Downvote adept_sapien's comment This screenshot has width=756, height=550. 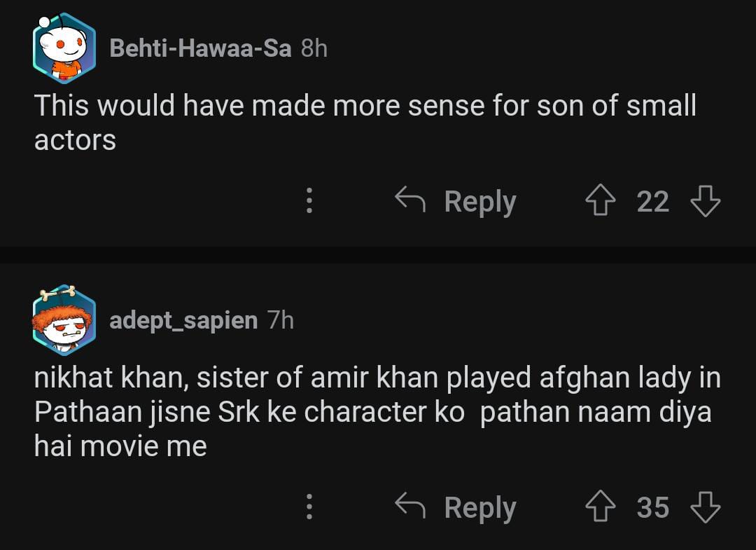point(705,507)
